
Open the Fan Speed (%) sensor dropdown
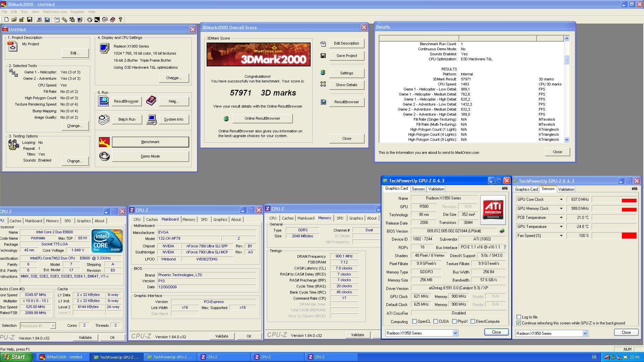[x=561, y=236]
